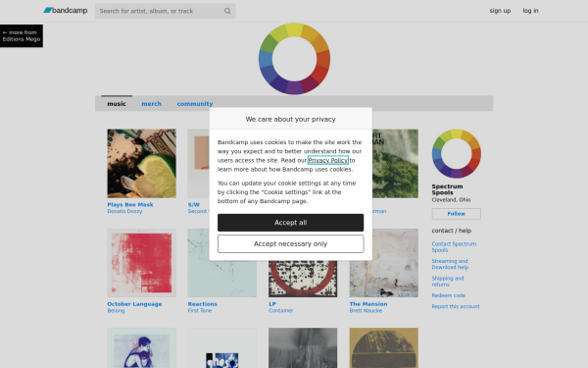Click the S/W album title
Screen dimensions: 588x368
tap(194, 205)
